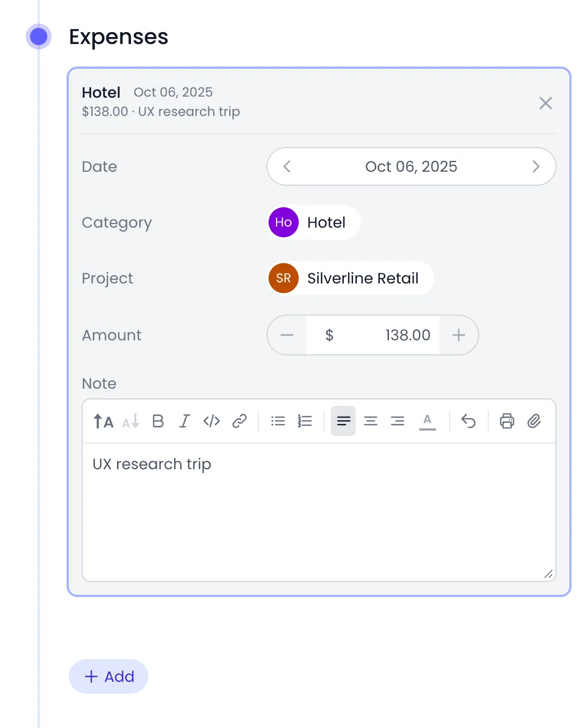Click the Expenses section heading
578x728 pixels.
click(119, 37)
